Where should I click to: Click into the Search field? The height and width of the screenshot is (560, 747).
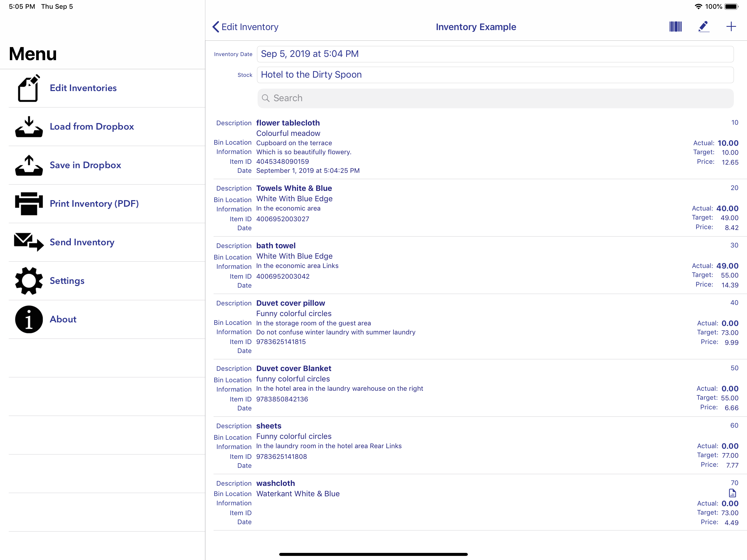[x=495, y=98]
